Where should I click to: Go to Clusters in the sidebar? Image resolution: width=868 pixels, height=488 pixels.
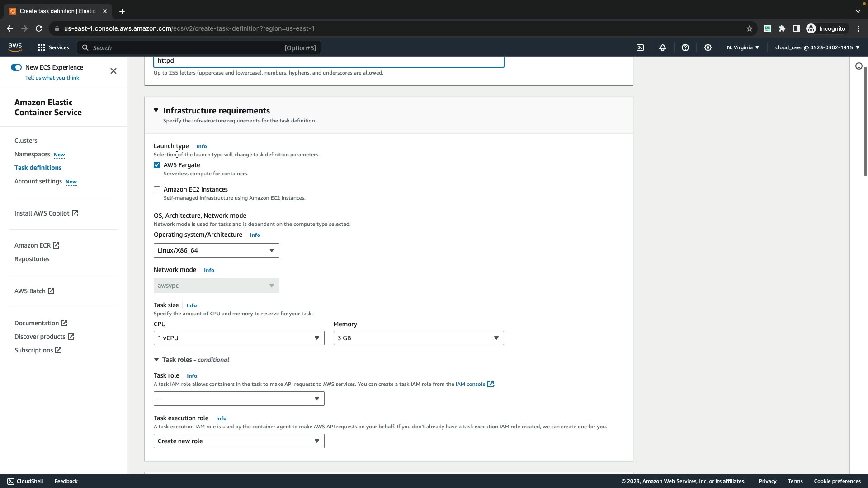tap(26, 141)
